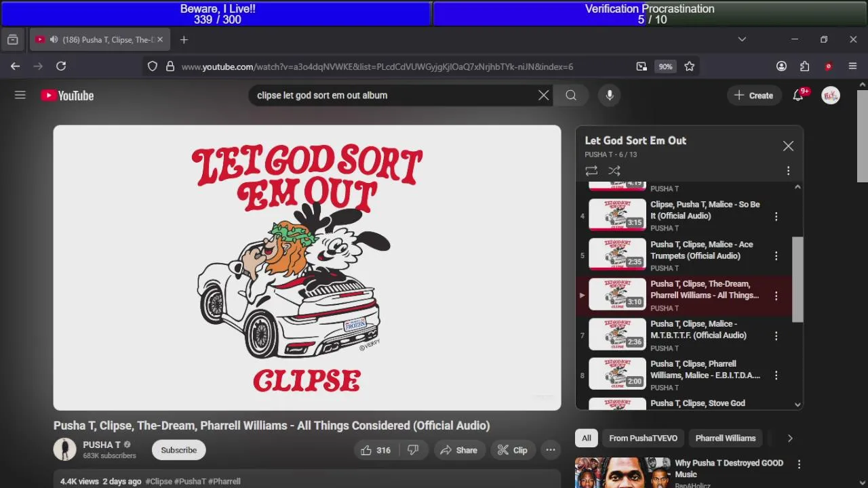
Task: Start voice search with microphone
Action: coord(610,96)
